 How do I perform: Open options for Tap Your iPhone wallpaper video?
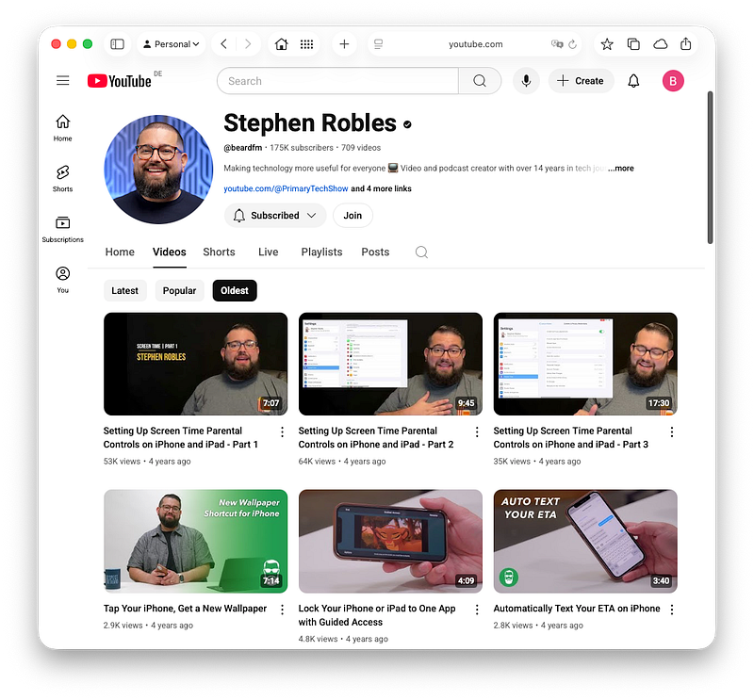(x=282, y=610)
